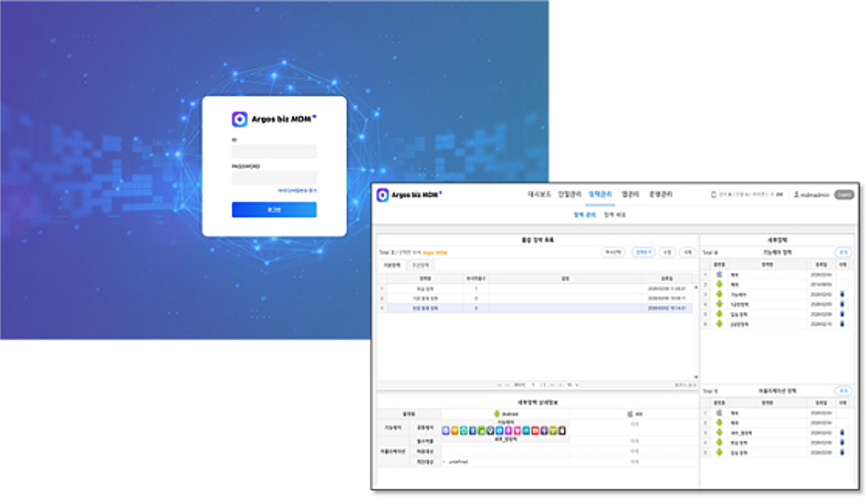This screenshot has height=503, width=868.
Task: Click the 삭제 button above the policy list
Action: (687, 253)
